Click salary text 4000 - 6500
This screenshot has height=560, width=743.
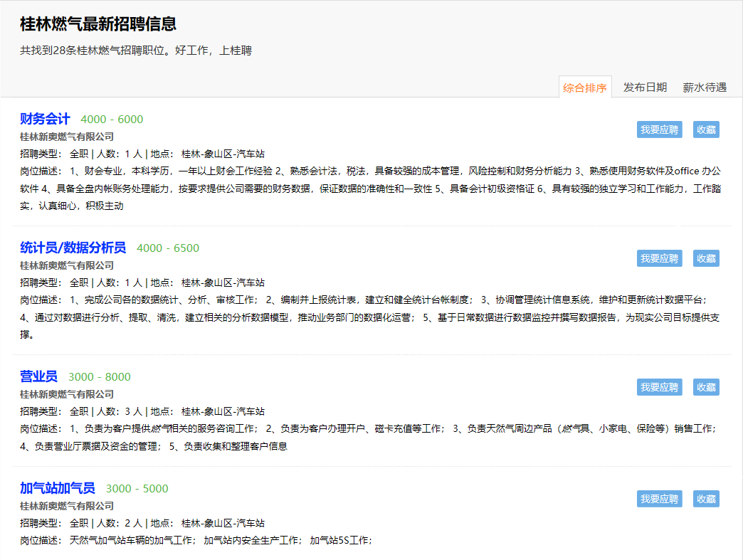168,248
